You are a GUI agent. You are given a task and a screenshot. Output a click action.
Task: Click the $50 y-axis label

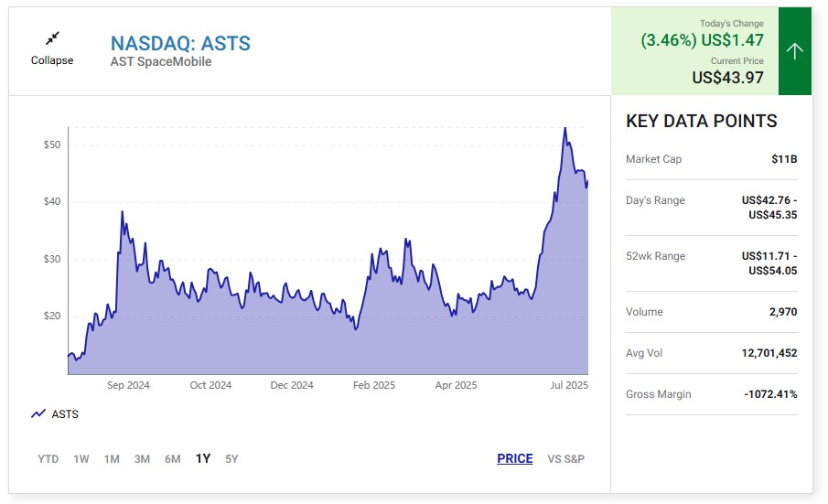point(52,145)
